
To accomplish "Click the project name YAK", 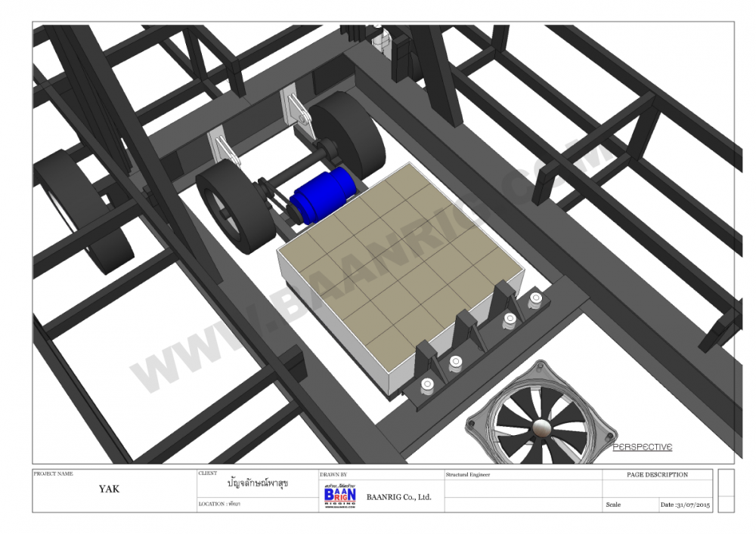I will pos(109,489).
